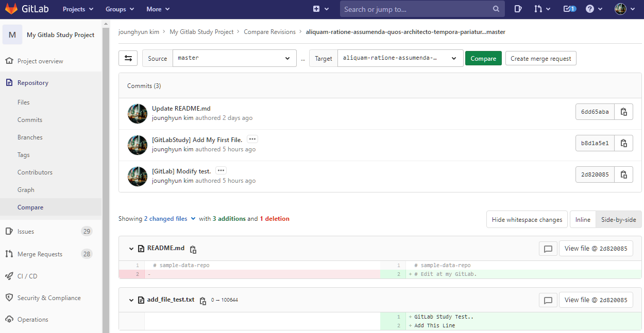This screenshot has width=644, height=333.
Task: Open the Help question mark menu
Action: (594, 9)
